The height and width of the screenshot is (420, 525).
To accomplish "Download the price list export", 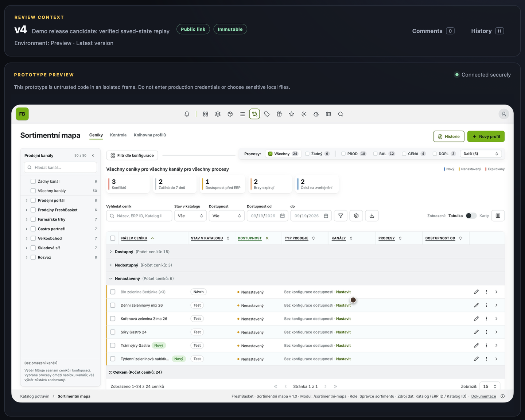I will [x=372, y=216].
